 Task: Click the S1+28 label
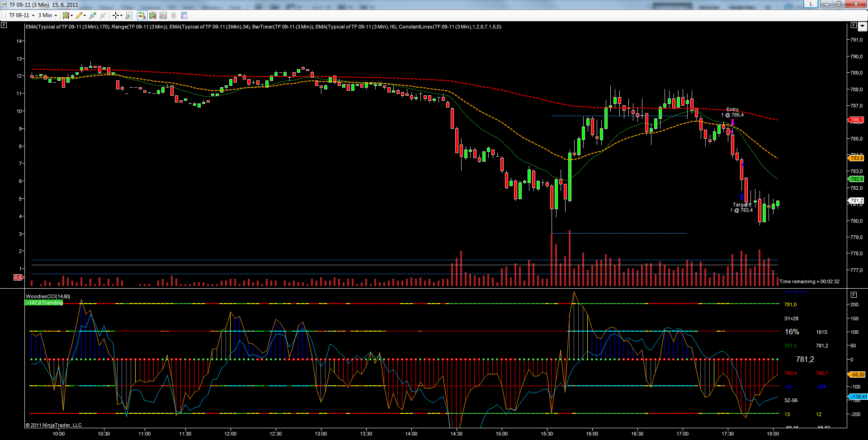click(791, 318)
